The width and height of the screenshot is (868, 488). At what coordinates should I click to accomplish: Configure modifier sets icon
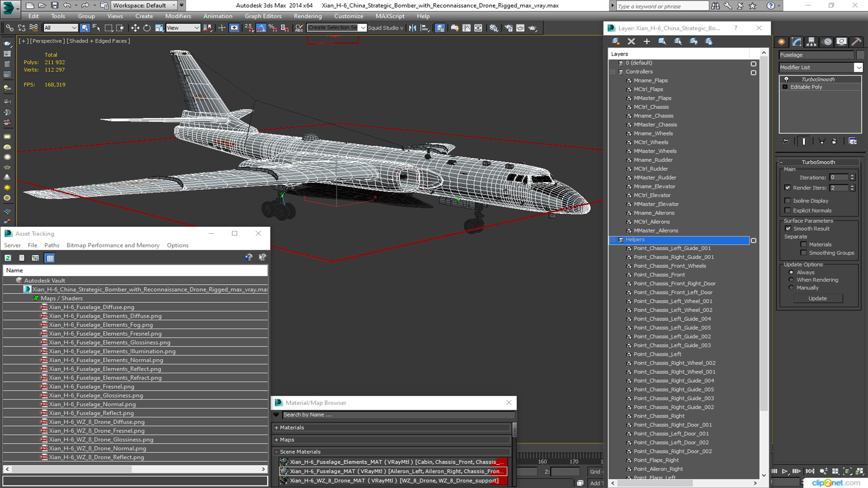(853, 141)
